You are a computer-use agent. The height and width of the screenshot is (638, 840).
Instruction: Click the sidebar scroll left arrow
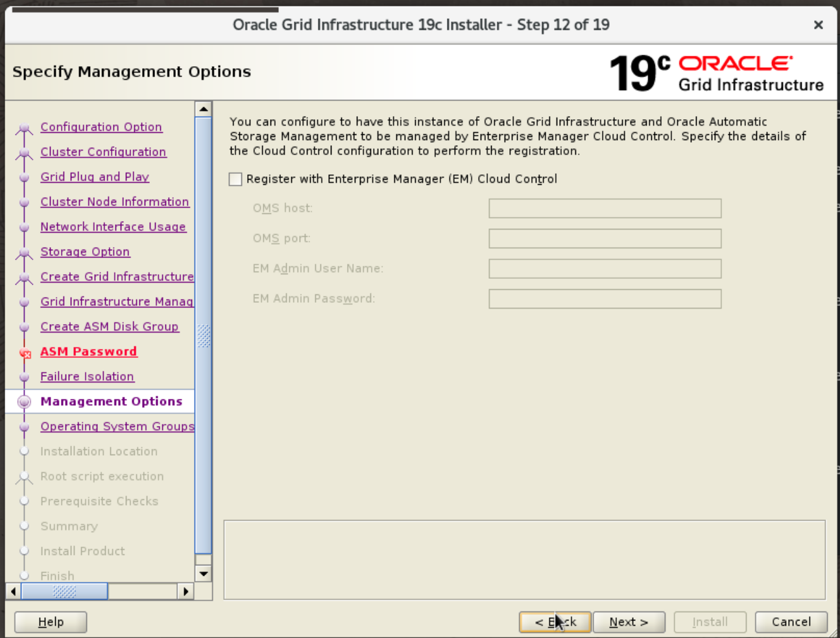pos(13,591)
